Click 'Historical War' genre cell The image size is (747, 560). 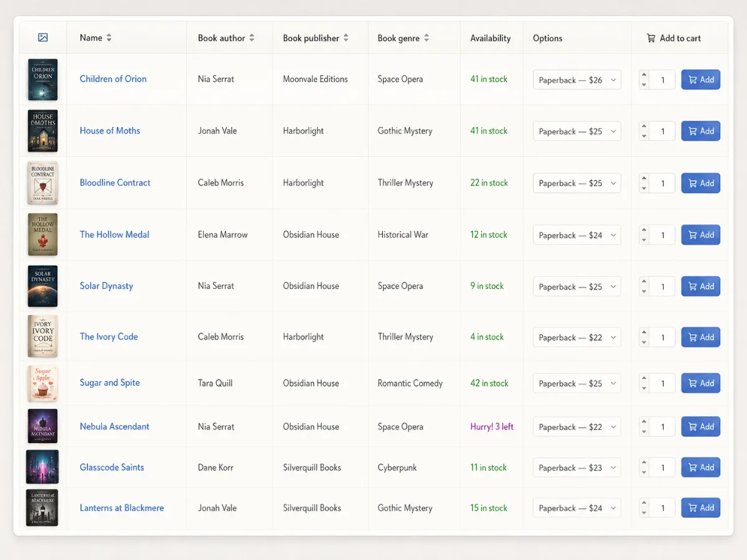coord(403,235)
